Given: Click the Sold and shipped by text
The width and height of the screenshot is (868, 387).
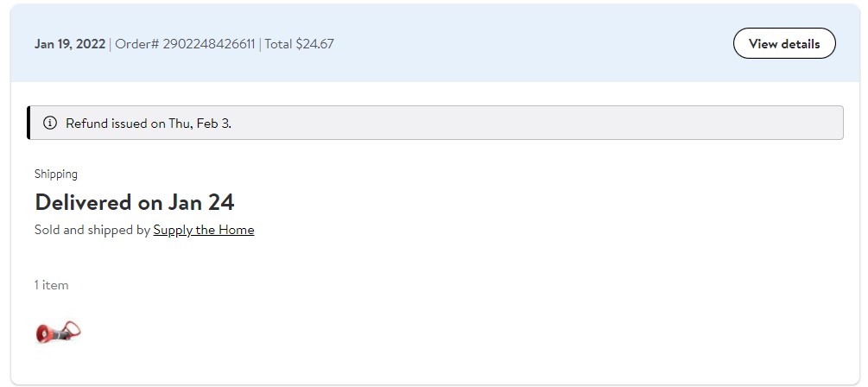Looking at the screenshot, I should [92, 230].
